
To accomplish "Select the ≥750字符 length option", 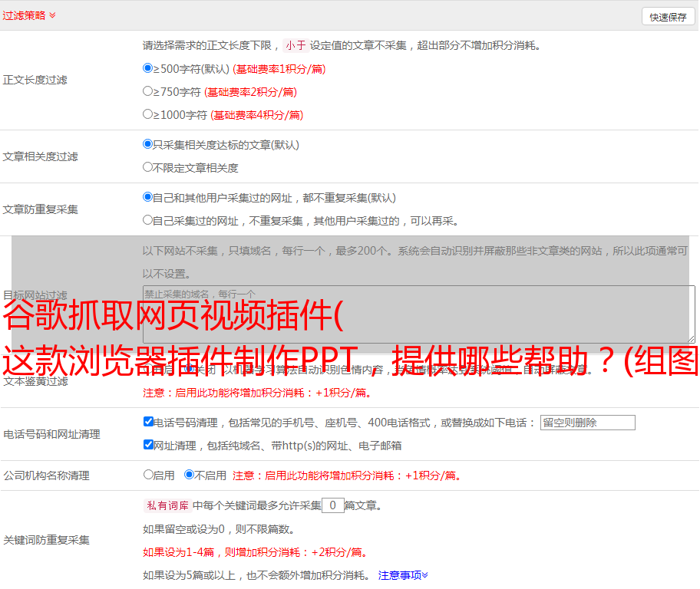I will click(148, 91).
